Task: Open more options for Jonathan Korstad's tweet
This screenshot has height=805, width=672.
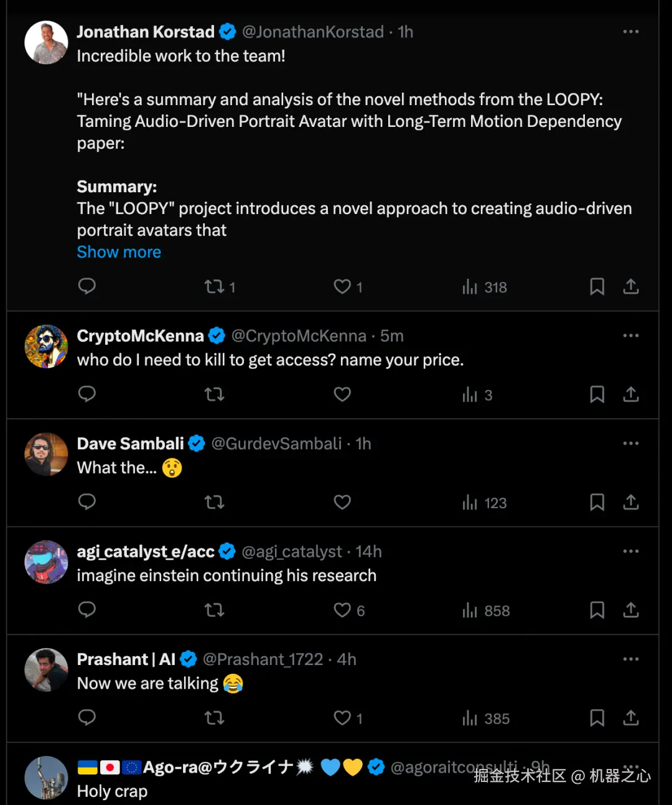Action: [631, 32]
